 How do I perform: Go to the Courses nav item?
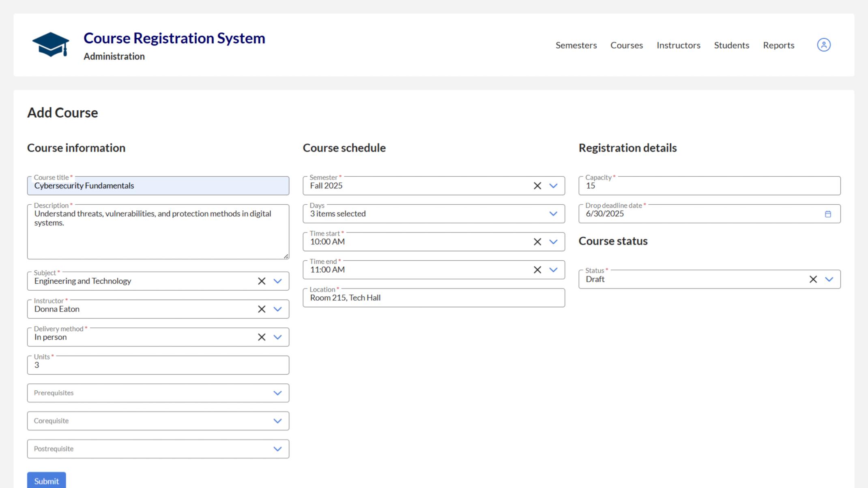tap(627, 45)
